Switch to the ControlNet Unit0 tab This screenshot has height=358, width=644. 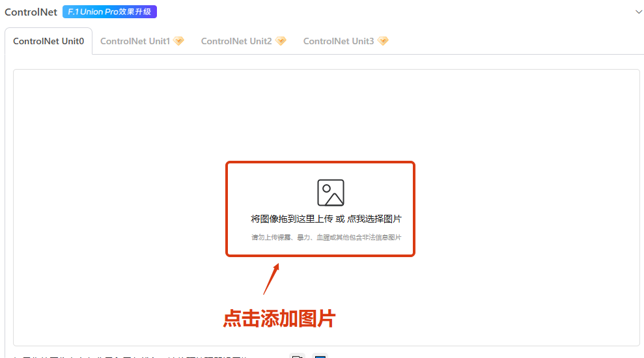[48, 41]
